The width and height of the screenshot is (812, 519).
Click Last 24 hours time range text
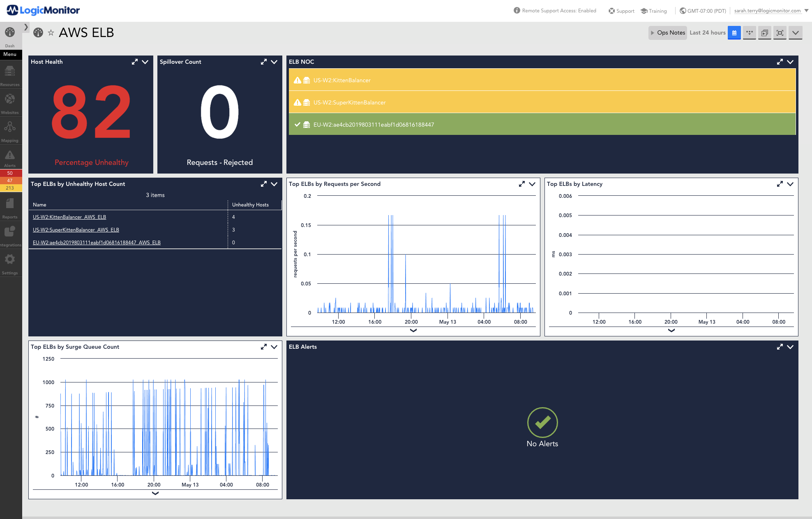click(708, 32)
